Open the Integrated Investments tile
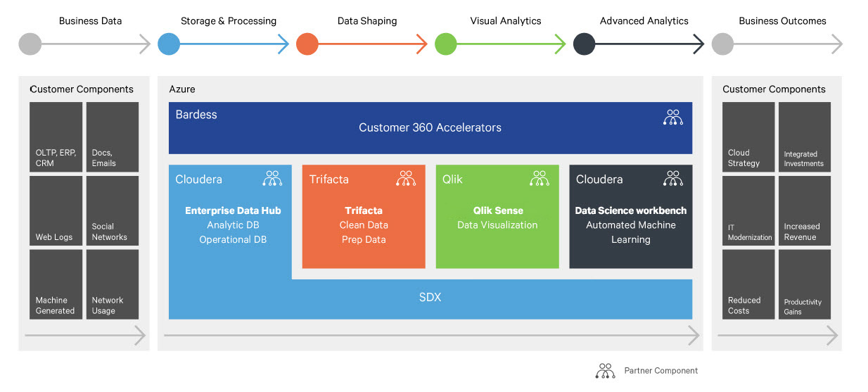Viewport: 868px width, 392px height. click(x=805, y=137)
